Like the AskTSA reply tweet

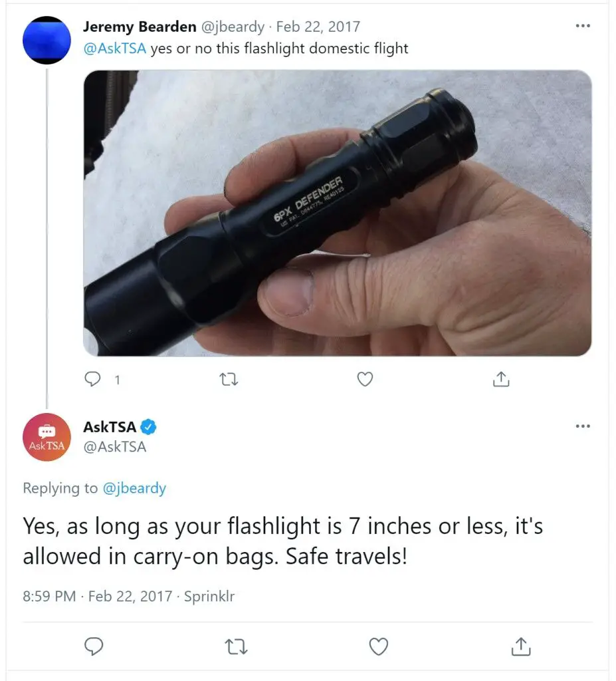click(379, 646)
